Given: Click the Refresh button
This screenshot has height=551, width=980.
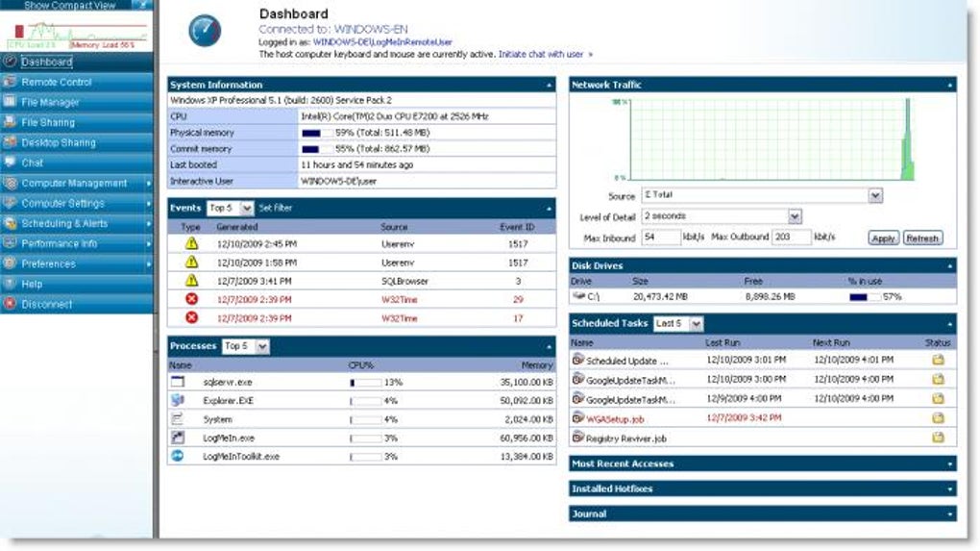Looking at the screenshot, I should (922, 238).
